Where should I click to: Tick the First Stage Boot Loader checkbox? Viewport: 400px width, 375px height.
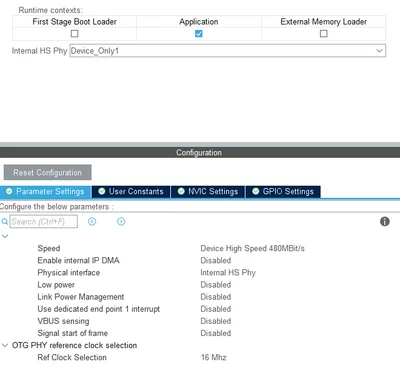click(x=75, y=34)
